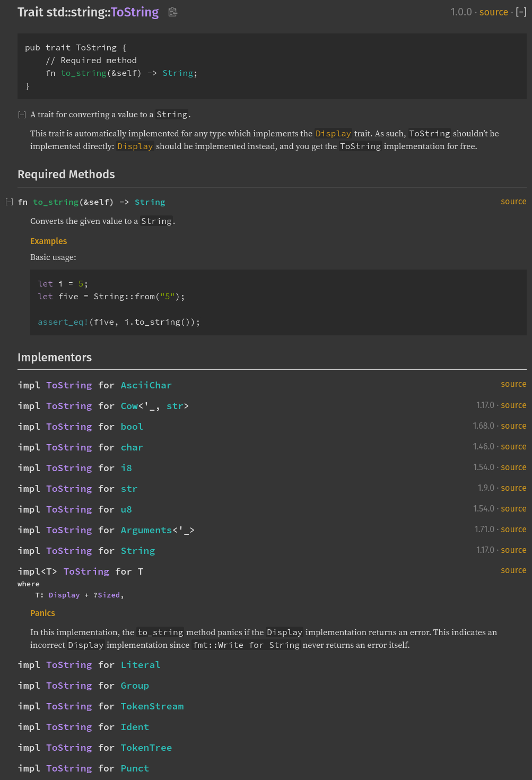Viewport: 532px width, 780px height.
Task: Click the ToString trait name in the title
Action: pyautogui.click(x=135, y=12)
